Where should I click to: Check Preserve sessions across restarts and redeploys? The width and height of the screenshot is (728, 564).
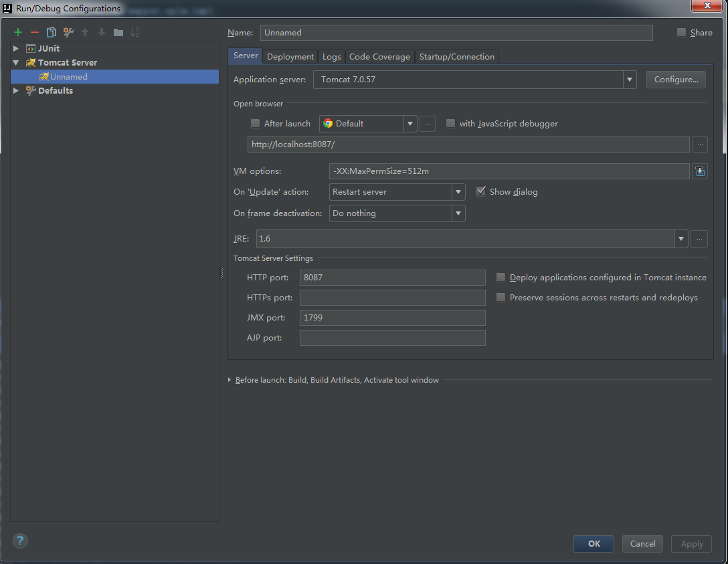[x=500, y=298]
